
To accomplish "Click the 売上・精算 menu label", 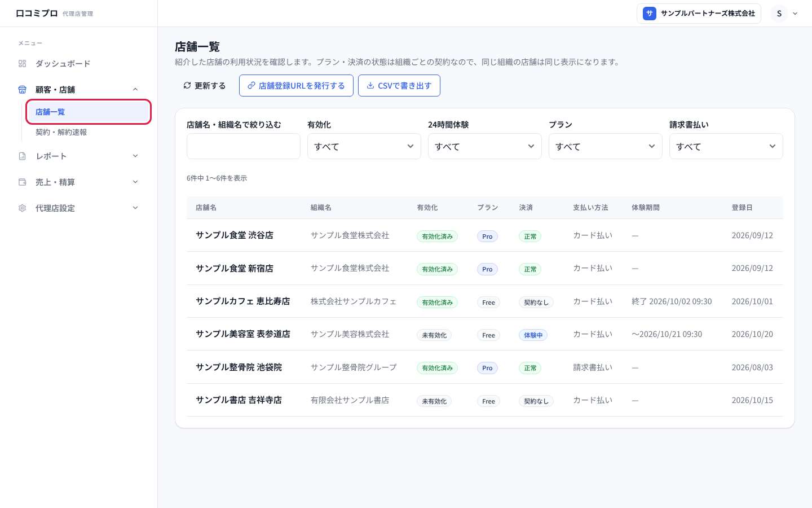I will point(55,182).
